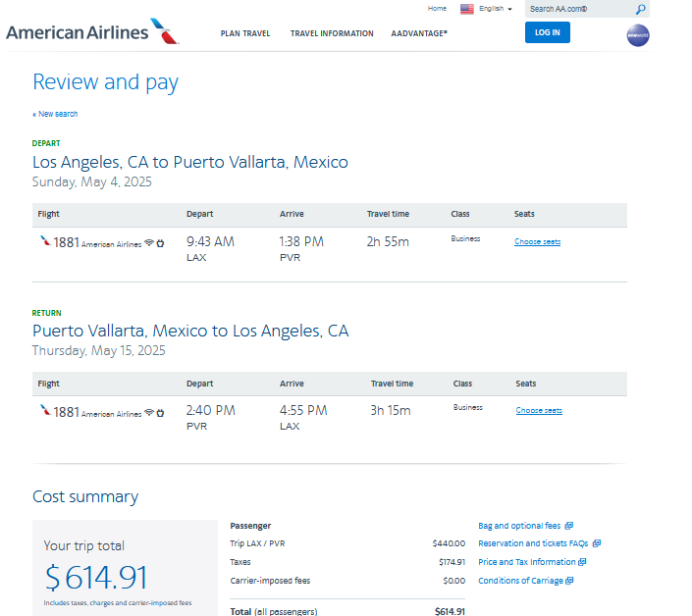
Task: Click the Log In button
Action: (x=548, y=32)
